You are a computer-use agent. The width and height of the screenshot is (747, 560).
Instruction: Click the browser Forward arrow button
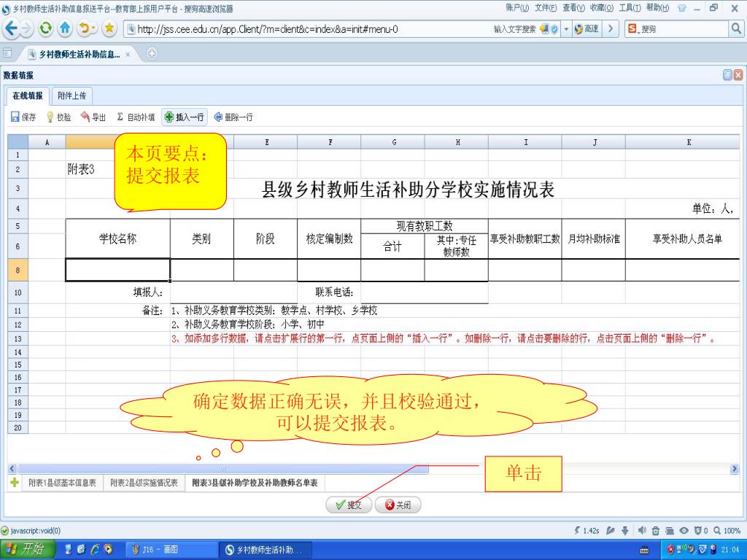coord(26,29)
